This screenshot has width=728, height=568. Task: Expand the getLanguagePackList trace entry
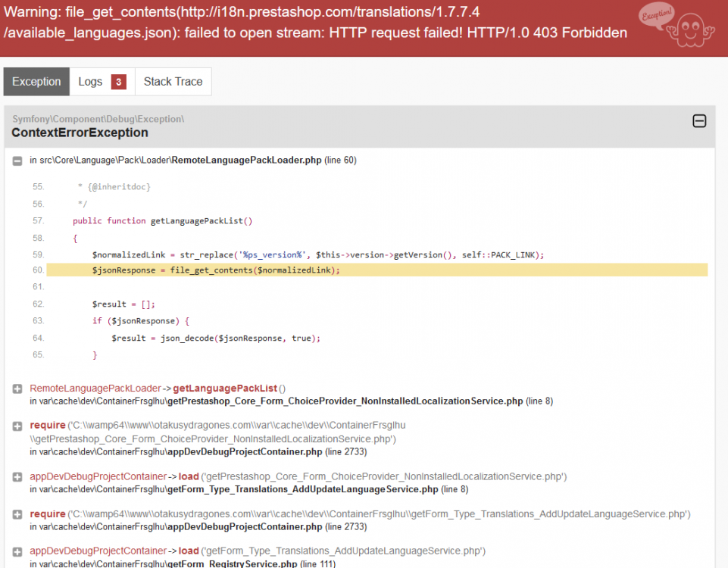17,389
